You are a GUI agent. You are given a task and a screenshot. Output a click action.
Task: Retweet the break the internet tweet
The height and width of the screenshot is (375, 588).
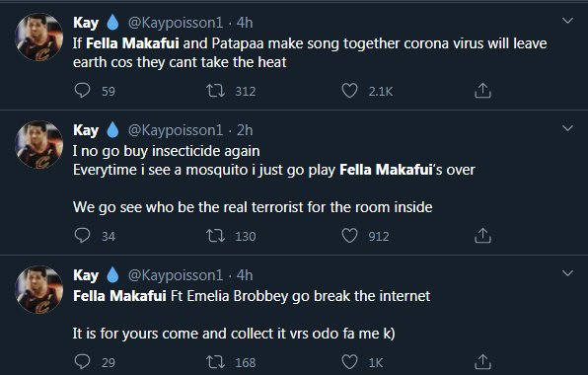[x=216, y=362]
